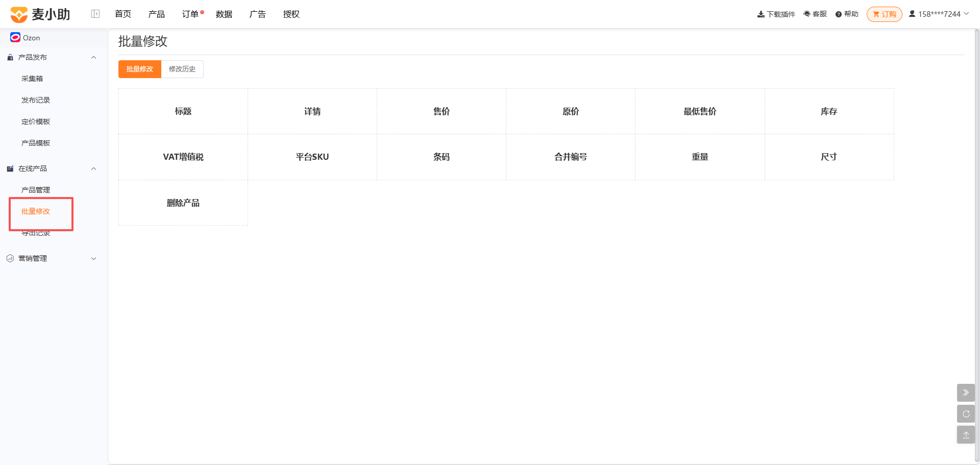The height and width of the screenshot is (465, 980).
Task: Expand the 营销管理 section chevron
Action: pyautogui.click(x=93, y=258)
